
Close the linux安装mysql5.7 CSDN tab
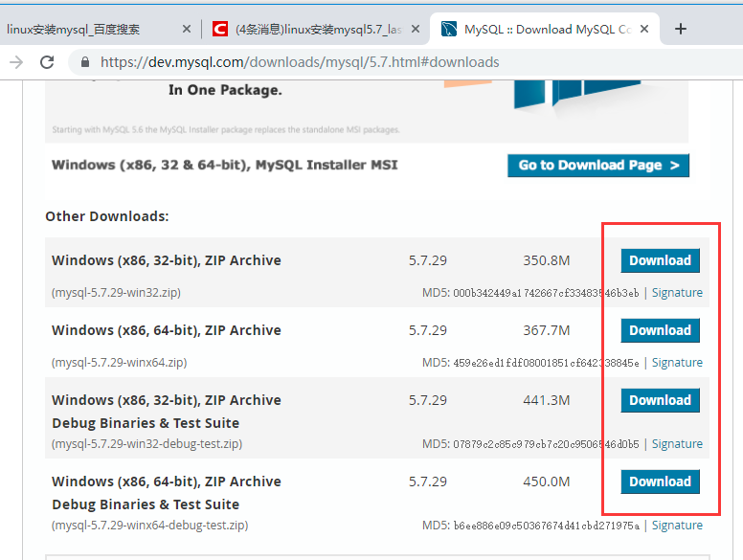pos(416,29)
